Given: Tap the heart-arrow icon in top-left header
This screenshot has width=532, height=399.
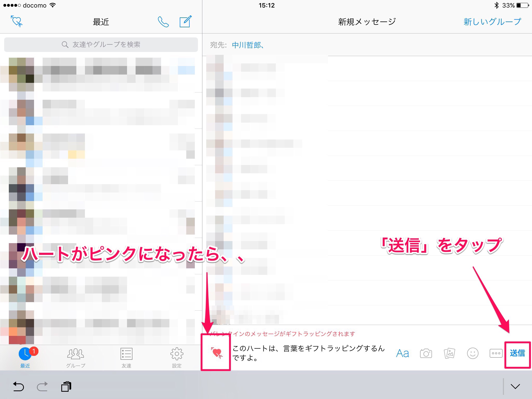Looking at the screenshot, I should coord(17,21).
